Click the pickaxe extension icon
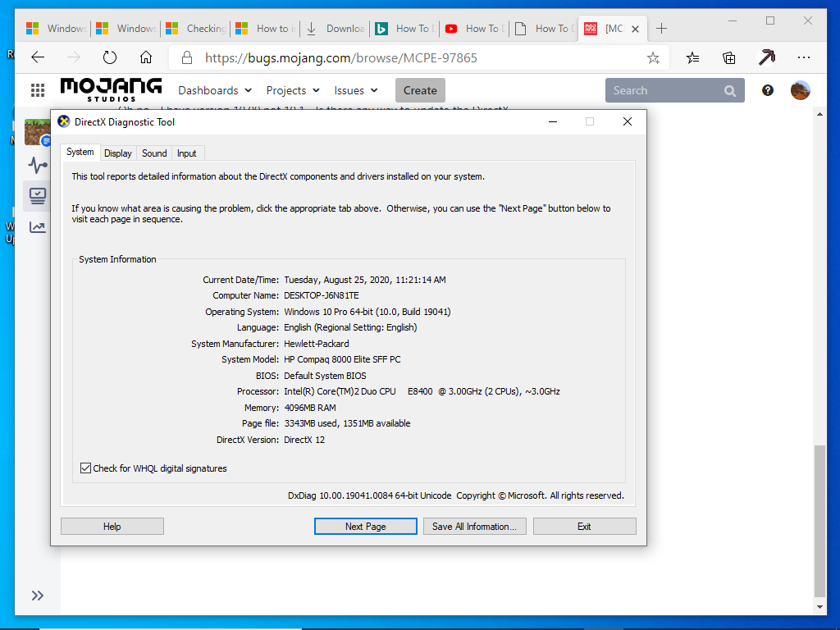This screenshot has width=840, height=630. [x=767, y=57]
